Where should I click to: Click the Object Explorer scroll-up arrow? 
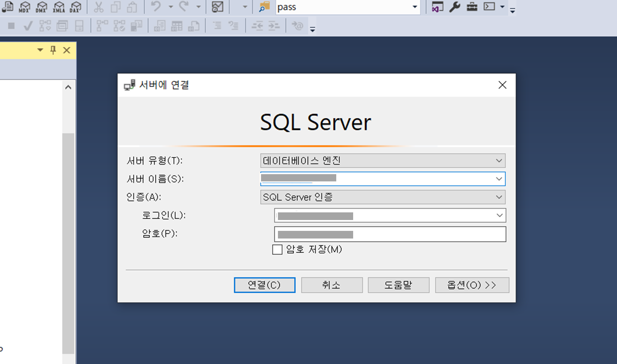coord(68,87)
